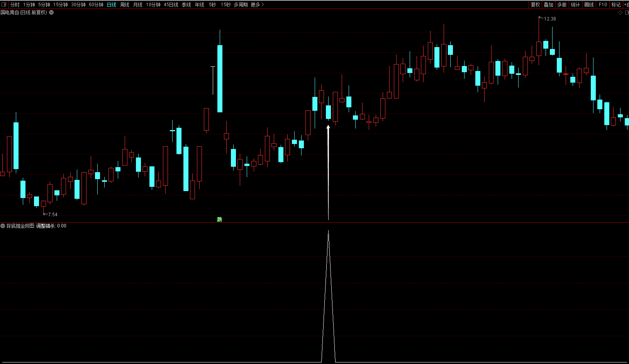Toggle 复权 price adjustment
Screen dimensions: 629x364
(535, 5)
